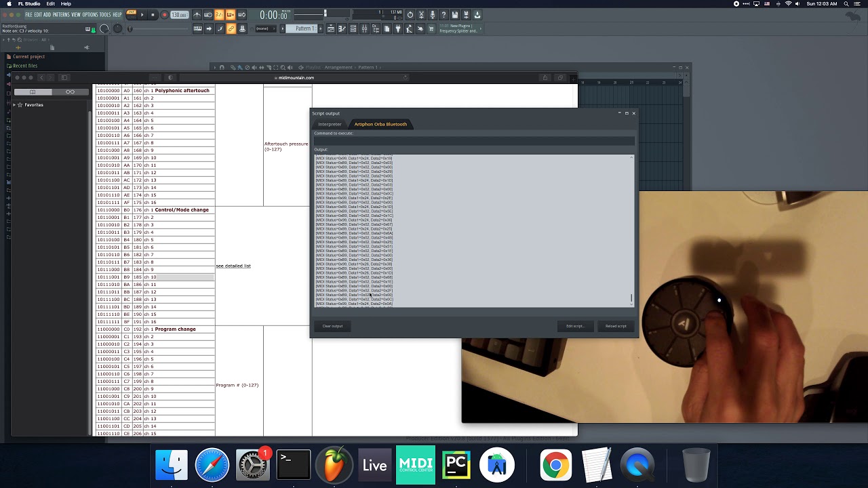Open Terminal from the Dock

click(x=294, y=465)
